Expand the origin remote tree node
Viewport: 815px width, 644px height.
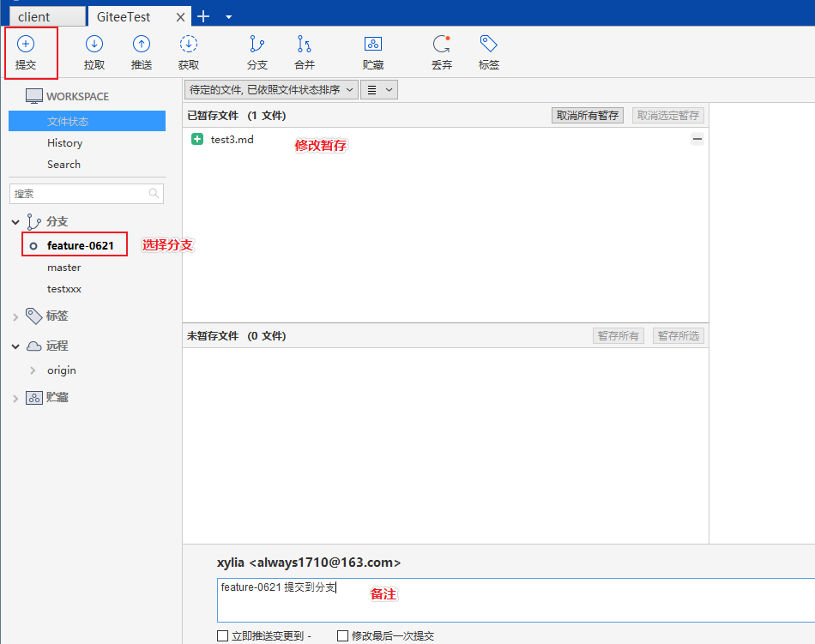point(33,370)
